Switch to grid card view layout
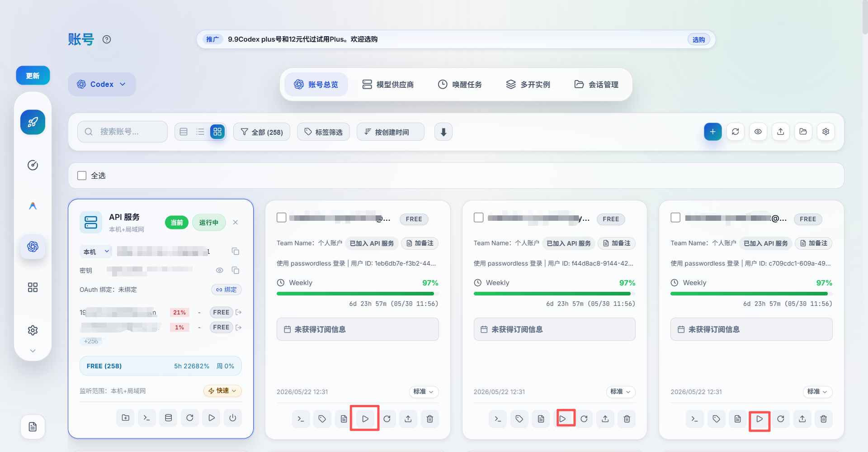This screenshot has width=868, height=452. point(217,132)
